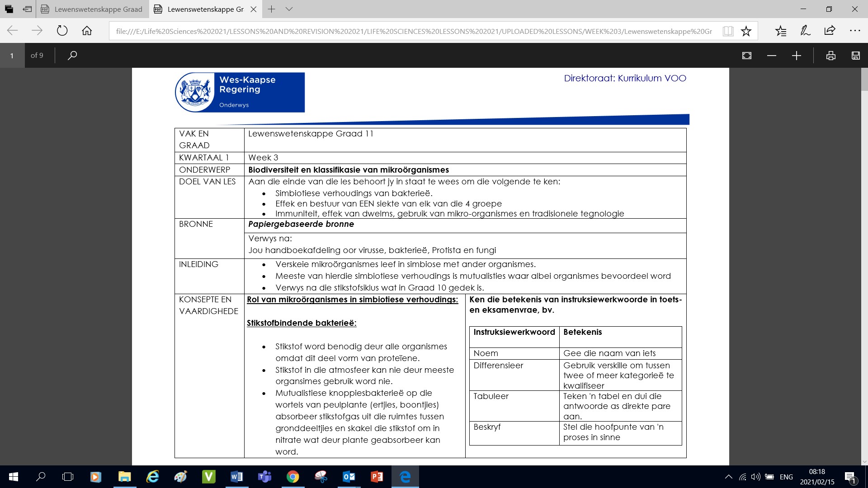The height and width of the screenshot is (488, 868).
Task: Print the PDF document
Action: point(830,56)
